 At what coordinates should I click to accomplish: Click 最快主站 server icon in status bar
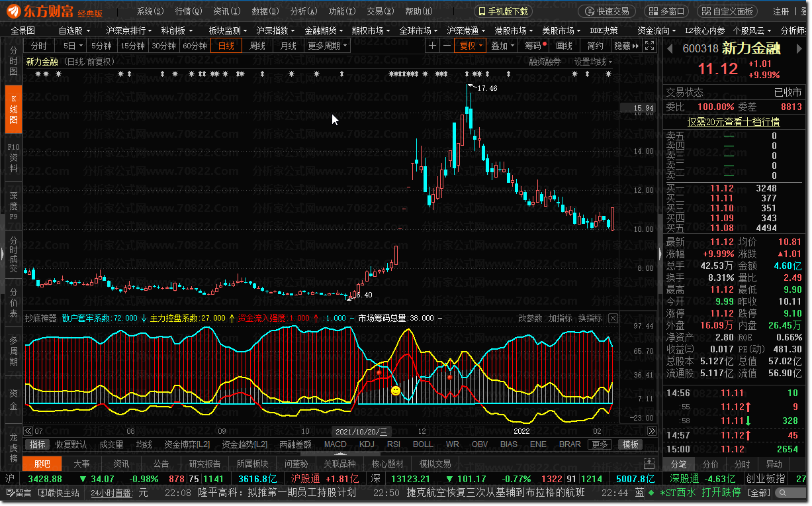click(60, 493)
